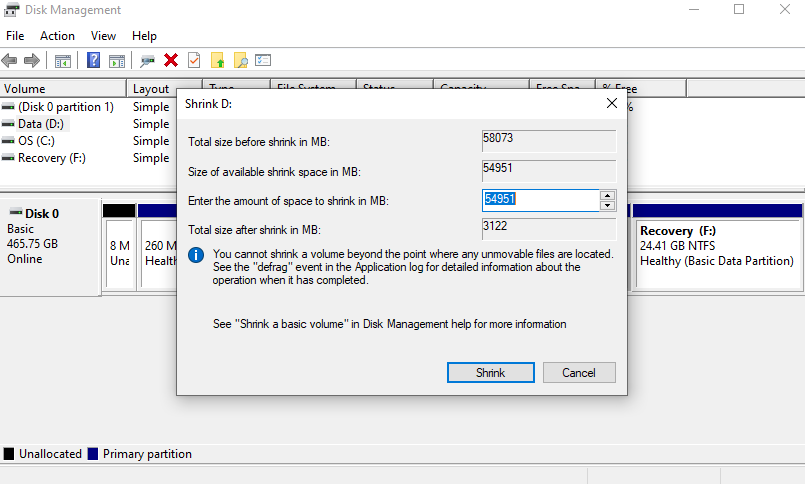The width and height of the screenshot is (805, 484).
Task: Select (Disk 0 partition 1) volume row
Action: coord(66,107)
